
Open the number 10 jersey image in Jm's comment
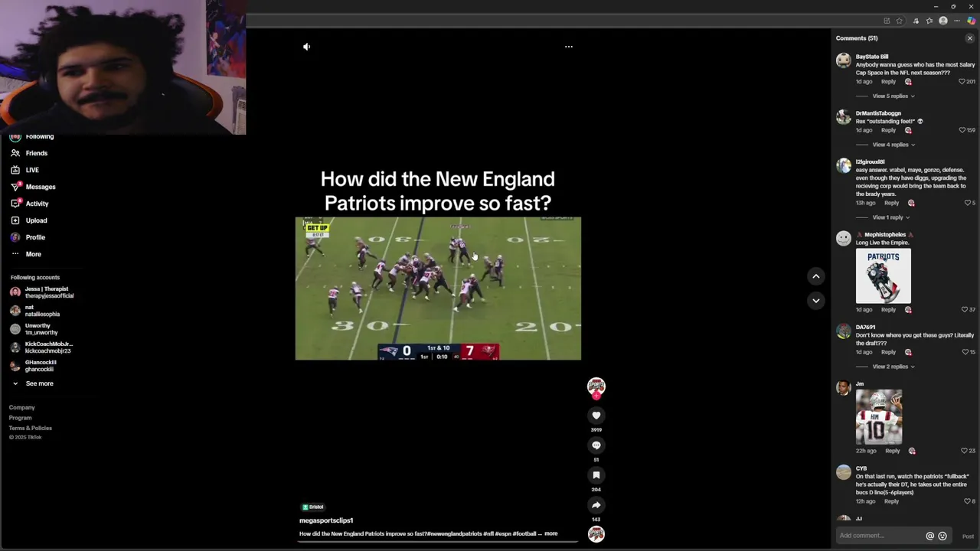coord(879,417)
